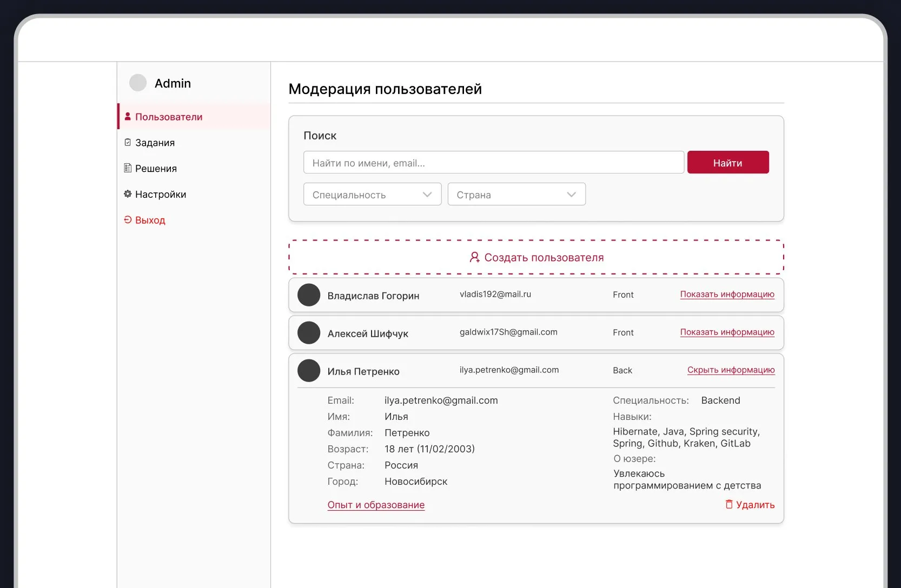The height and width of the screenshot is (588, 901).
Task: Open the Решения sidebar item
Action: (194, 169)
